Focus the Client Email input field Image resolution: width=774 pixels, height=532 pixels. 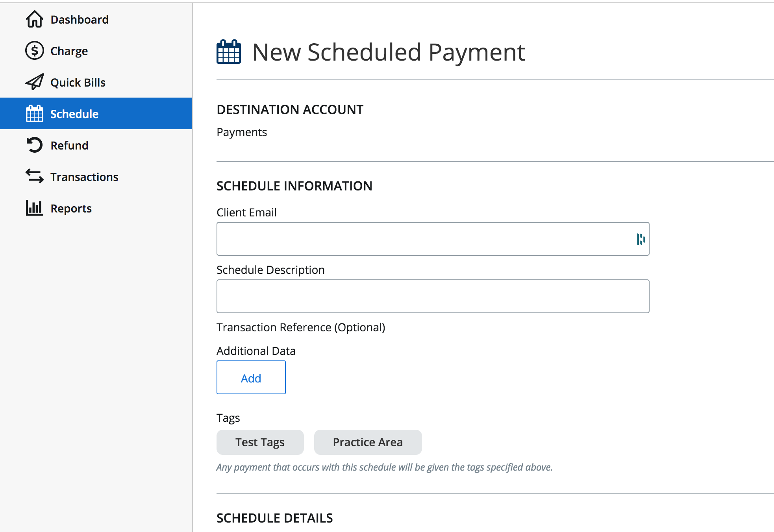click(x=425, y=239)
